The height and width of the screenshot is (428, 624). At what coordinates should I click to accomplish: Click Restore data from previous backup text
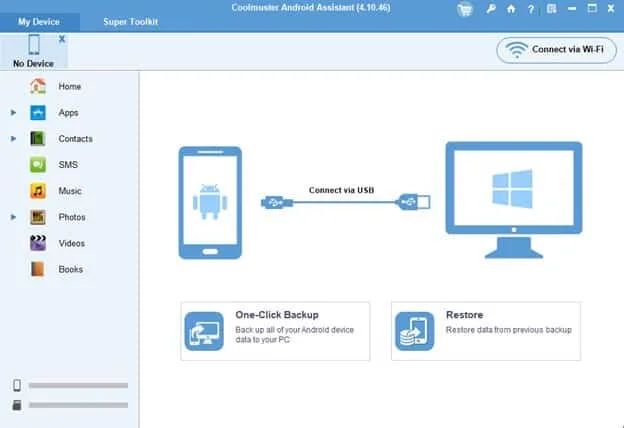pos(509,330)
